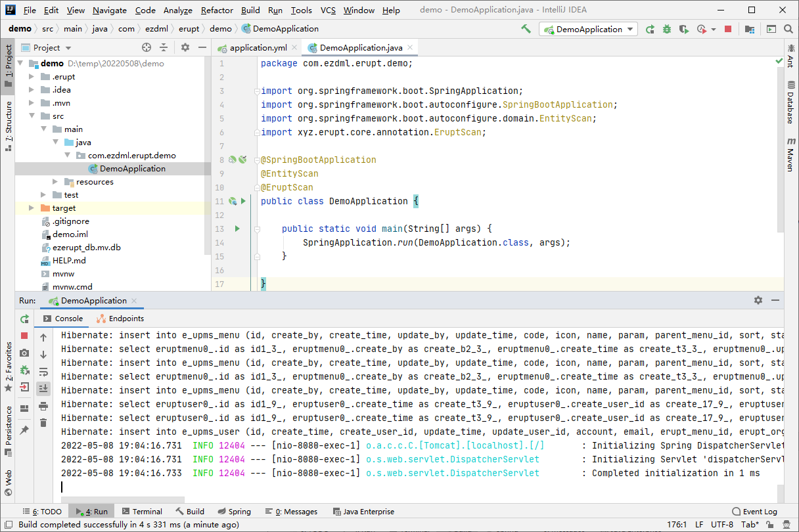799x532 pixels.
Task: Expand the .mvn folder
Action: 32,103
